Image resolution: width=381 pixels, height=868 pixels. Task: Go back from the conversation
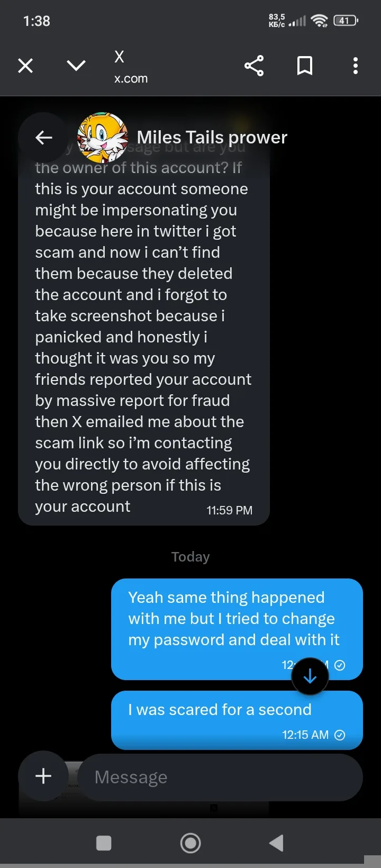43,138
